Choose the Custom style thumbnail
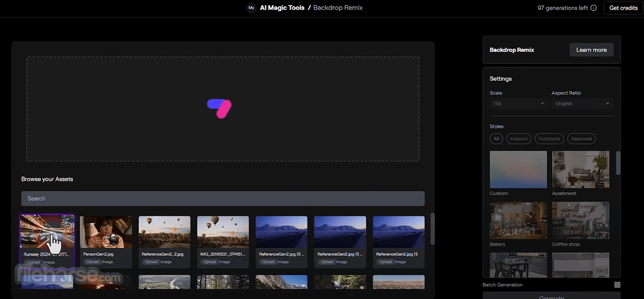This screenshot has height=299, width=644. point(519,169)
